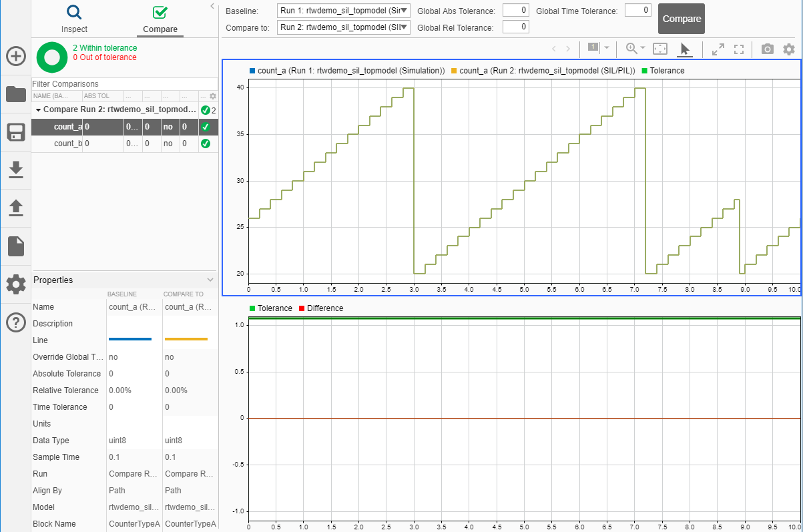
Task: Go to the next plot with right arrow
Action: pyautogui.click(x=568, y=49)
